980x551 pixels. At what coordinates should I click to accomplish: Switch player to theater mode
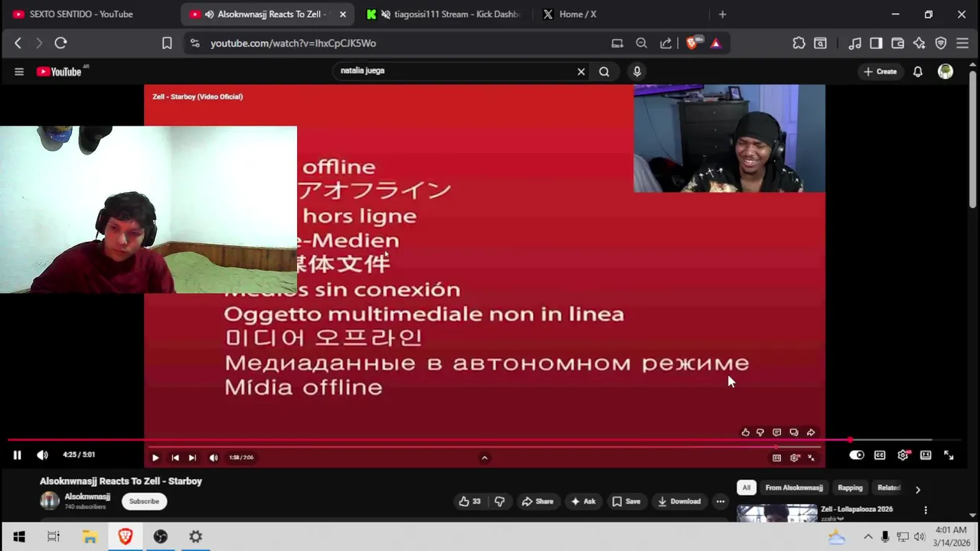point(926,455)
